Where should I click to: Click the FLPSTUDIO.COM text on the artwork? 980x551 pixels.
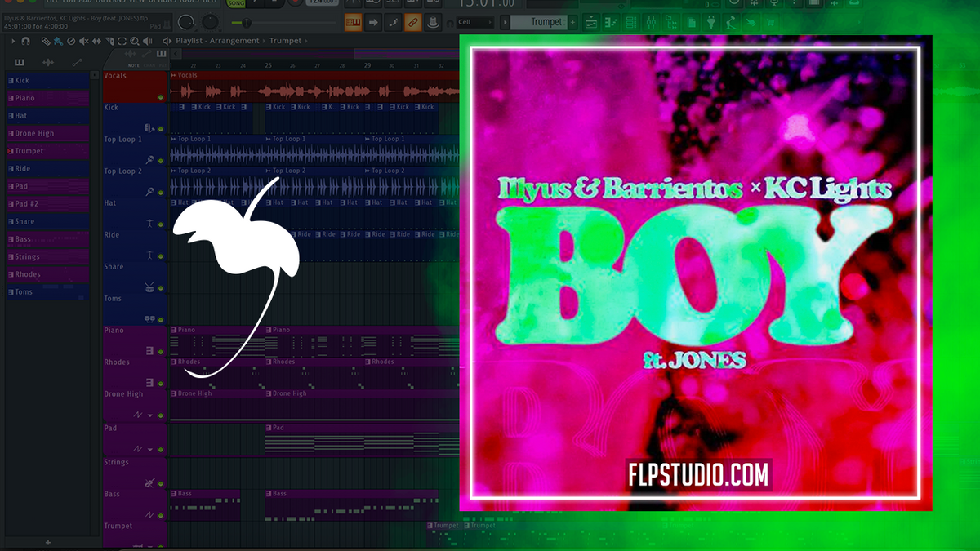pyautogui.click(x=698, y=475)
